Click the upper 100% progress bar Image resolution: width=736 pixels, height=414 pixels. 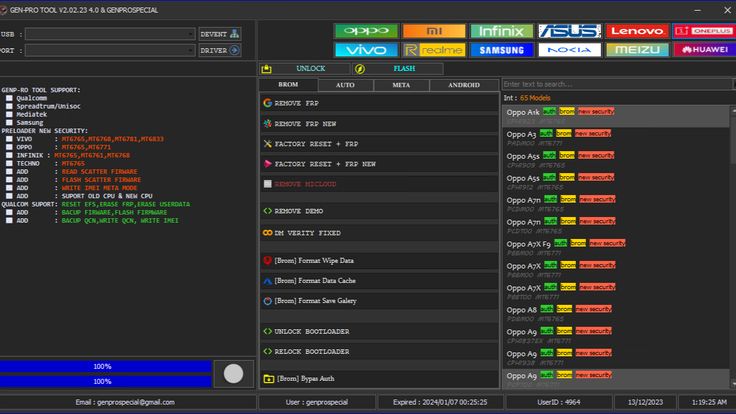(106, 366)
